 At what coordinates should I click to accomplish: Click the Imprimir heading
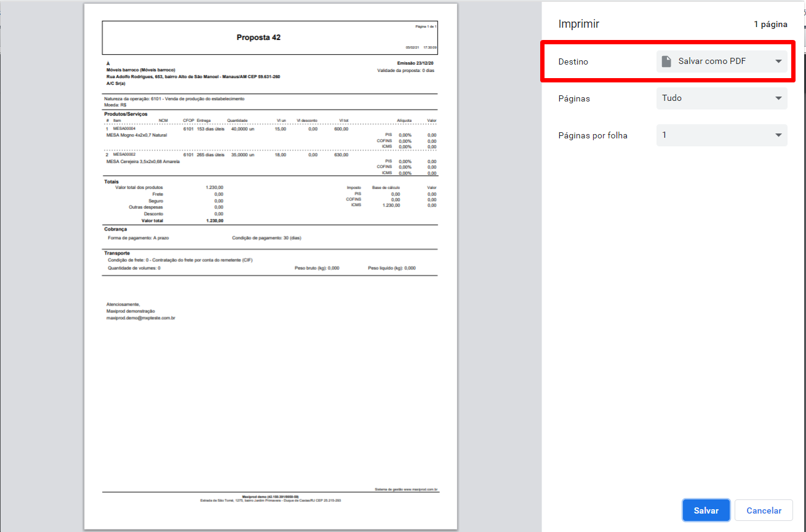579,25
